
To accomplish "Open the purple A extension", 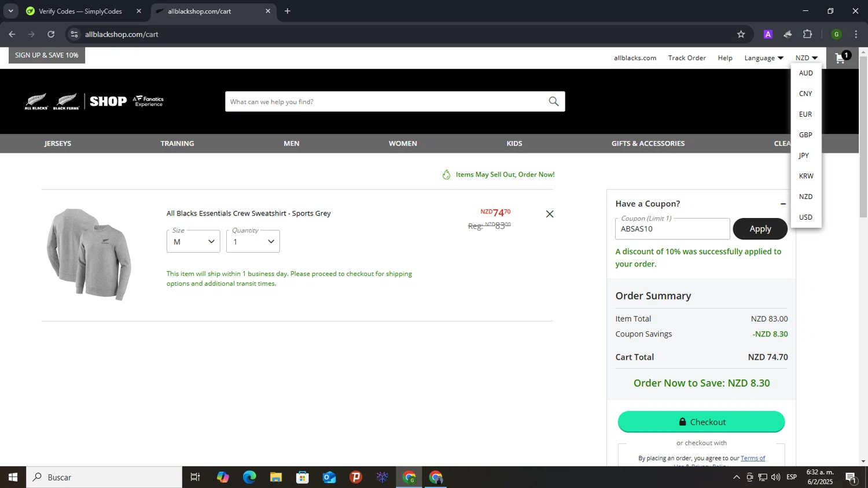I will [x=768, y=34].
